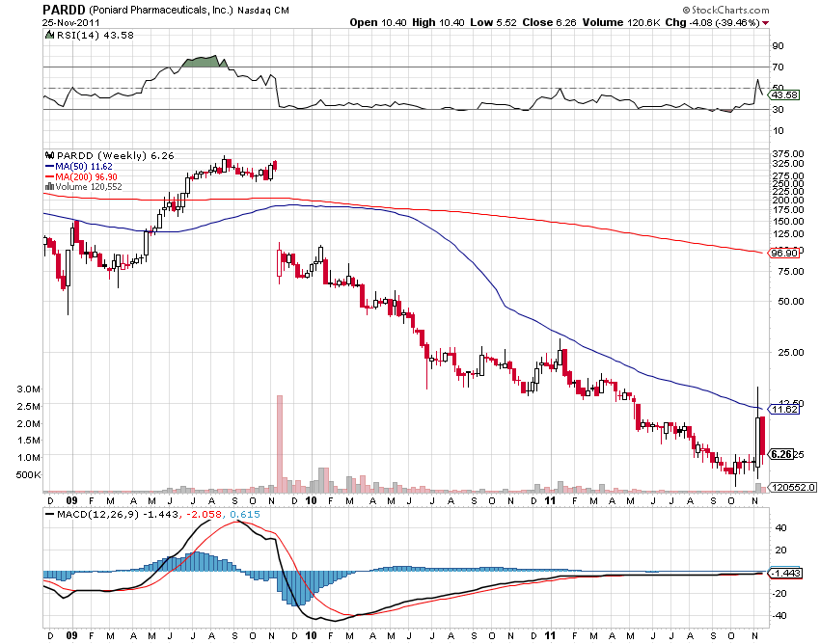Click the Poniard Pharmaceuticals, Inc. company name
This screenshot has height=644, width=820.
coord(161,10)
